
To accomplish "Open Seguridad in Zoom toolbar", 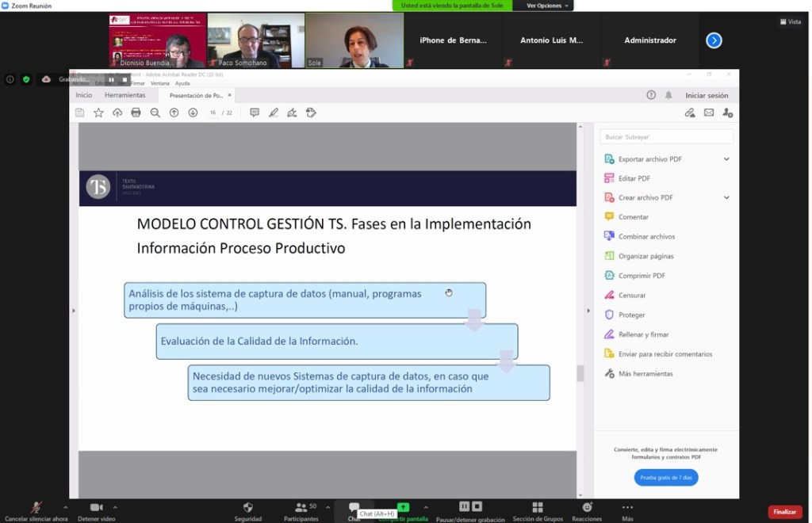I will [247, 511].
